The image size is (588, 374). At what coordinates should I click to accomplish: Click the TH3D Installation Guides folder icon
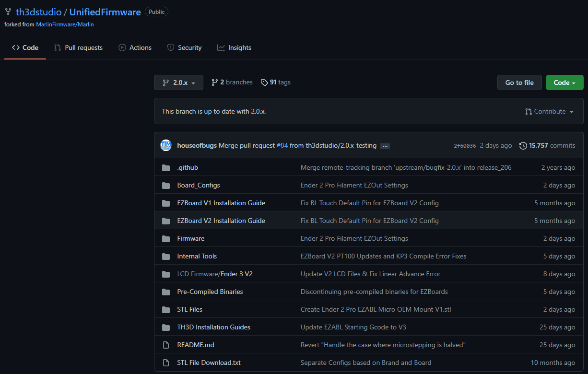coord(166,327)
